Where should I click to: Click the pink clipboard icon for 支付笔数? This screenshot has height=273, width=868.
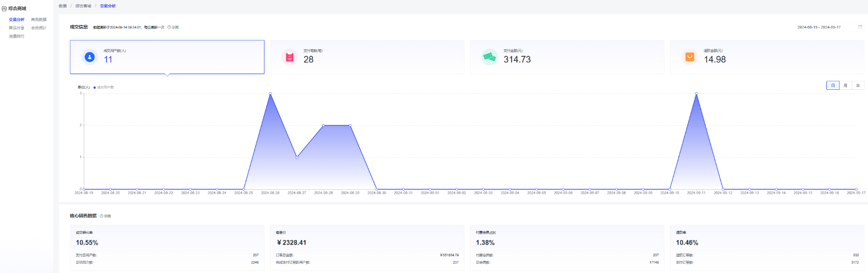pyautogui.click(x=289, y=57)
